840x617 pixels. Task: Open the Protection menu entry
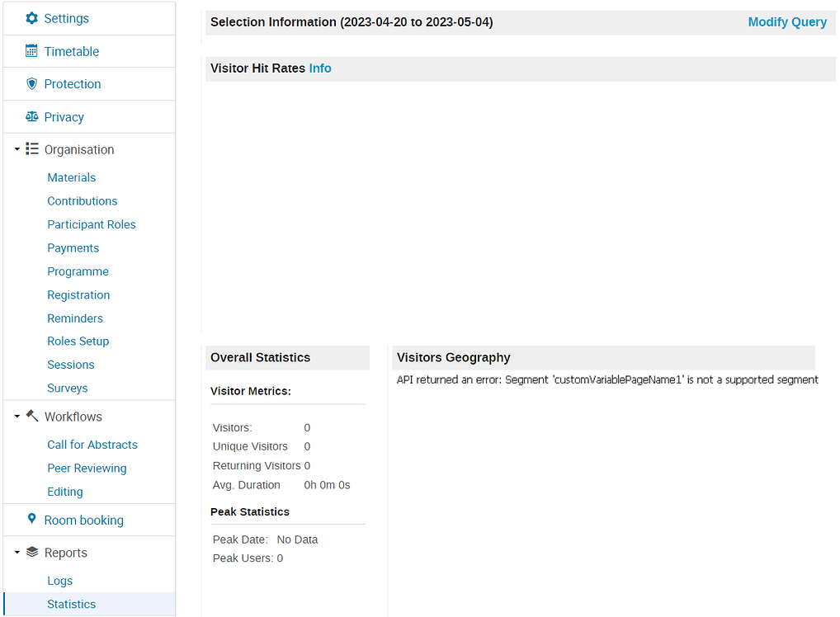pos(89,84)
